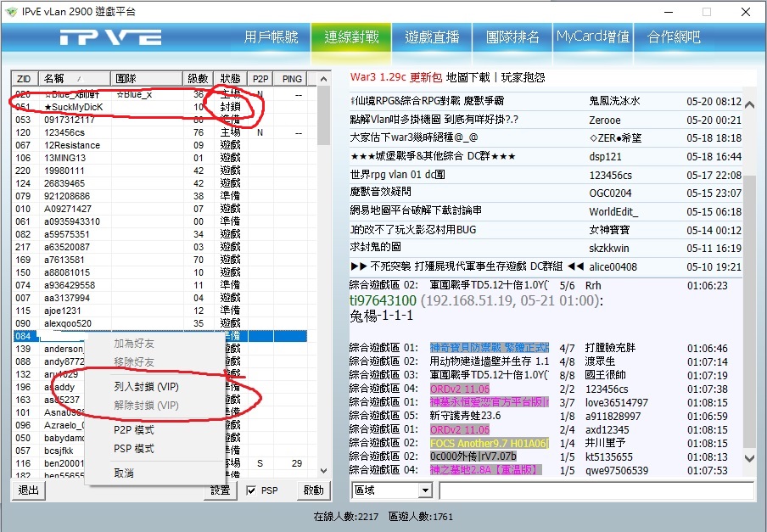This screenshot has height=532, width=767.
Task: Click game room 神奇寶貝防禦戰 繁體正式
Action: (x=490, y=348)
